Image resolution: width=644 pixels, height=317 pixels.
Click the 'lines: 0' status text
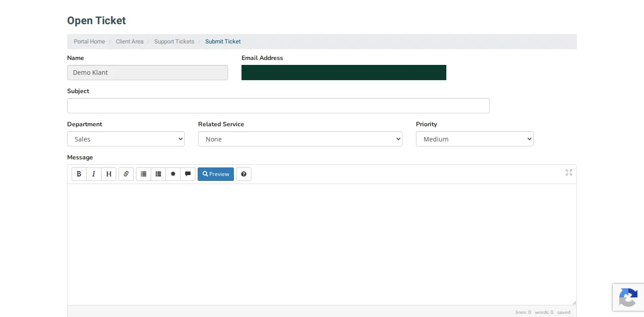pos(523,312)
